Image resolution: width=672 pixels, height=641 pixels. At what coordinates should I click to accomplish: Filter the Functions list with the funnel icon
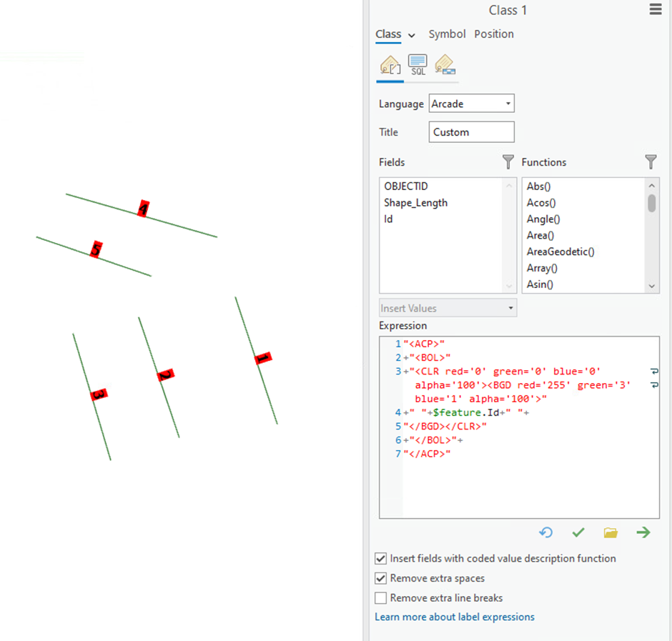point(651,162)
